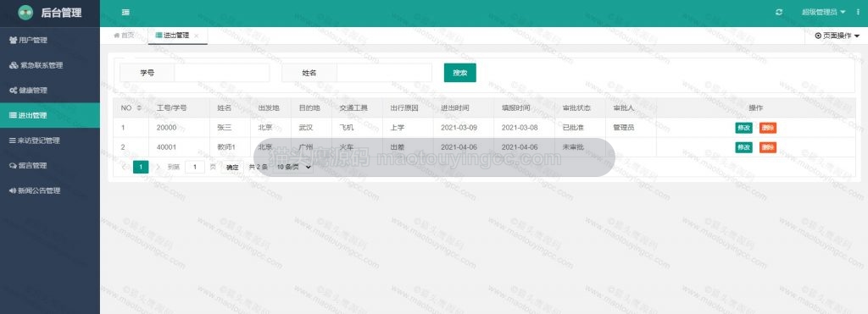Open 健康管理 in the sidebar

coord(50,90)
